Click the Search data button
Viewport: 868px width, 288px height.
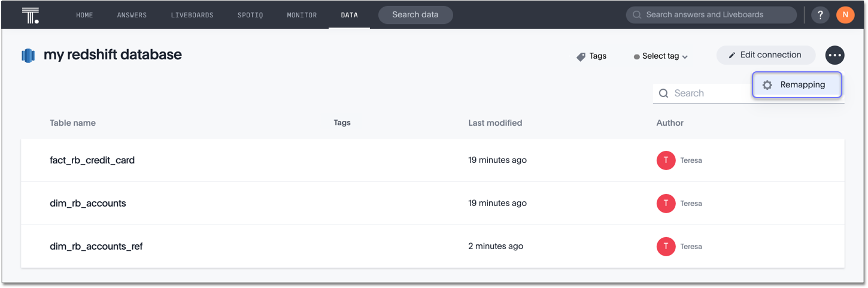pos(415,15)
